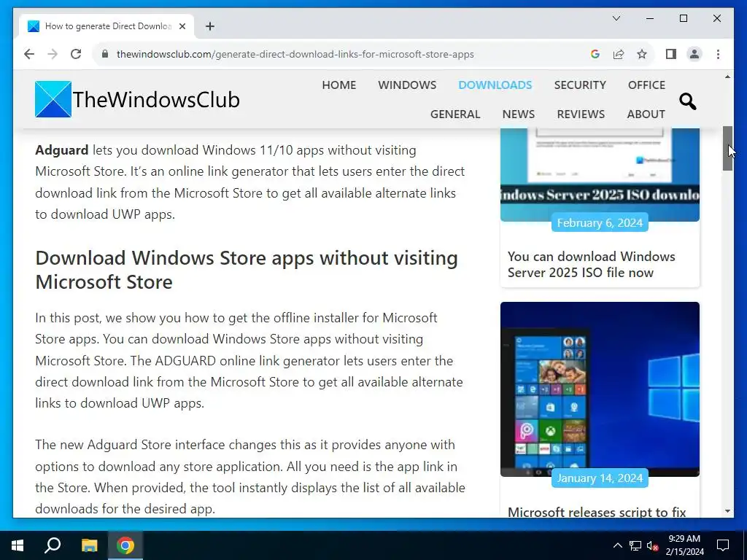The image size is (747, 560).
Task: Open the Windows 10 tablet article thumbnail
Action: 600,389
